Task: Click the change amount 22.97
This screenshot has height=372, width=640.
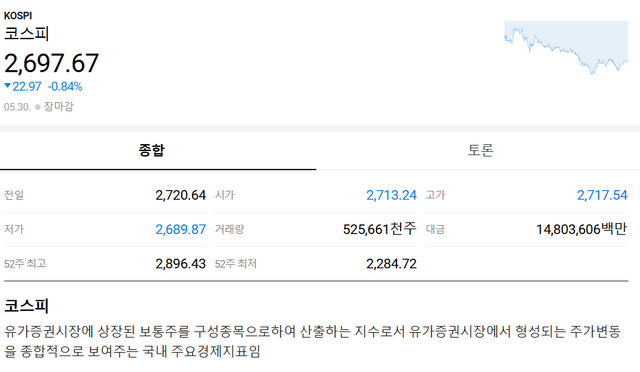Action: 27,87
